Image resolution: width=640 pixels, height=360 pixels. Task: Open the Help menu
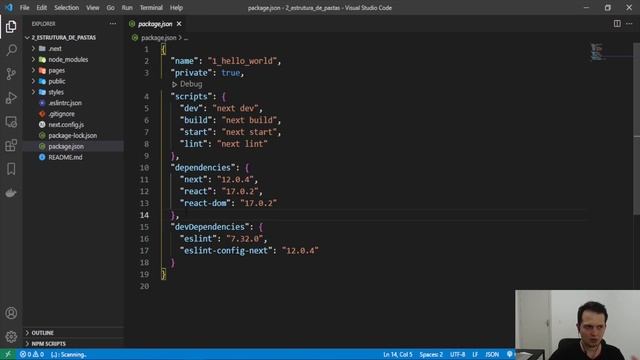click(176, 8)
